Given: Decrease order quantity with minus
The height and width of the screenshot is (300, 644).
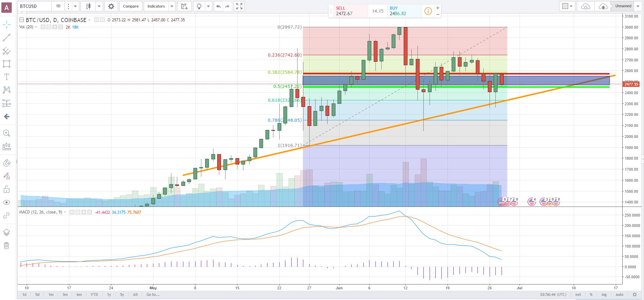Looking at the screenshot, I should point(438,14).
